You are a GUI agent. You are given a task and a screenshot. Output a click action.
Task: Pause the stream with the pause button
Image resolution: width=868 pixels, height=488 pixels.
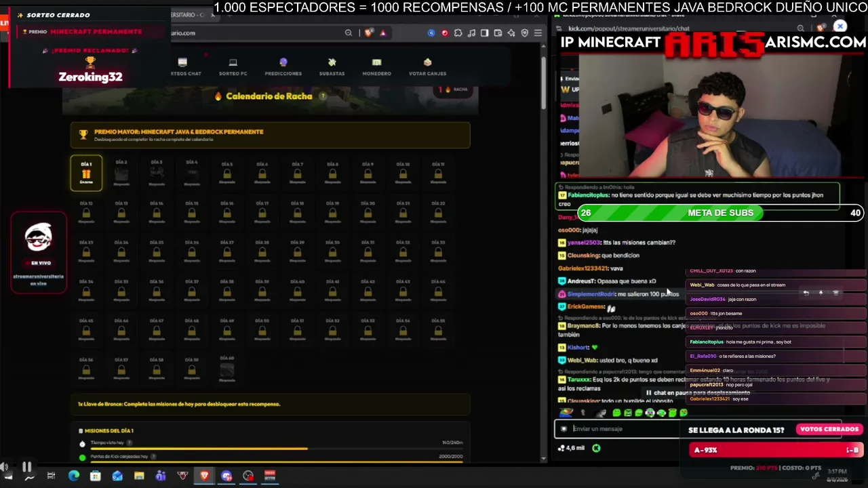[26, 466]
